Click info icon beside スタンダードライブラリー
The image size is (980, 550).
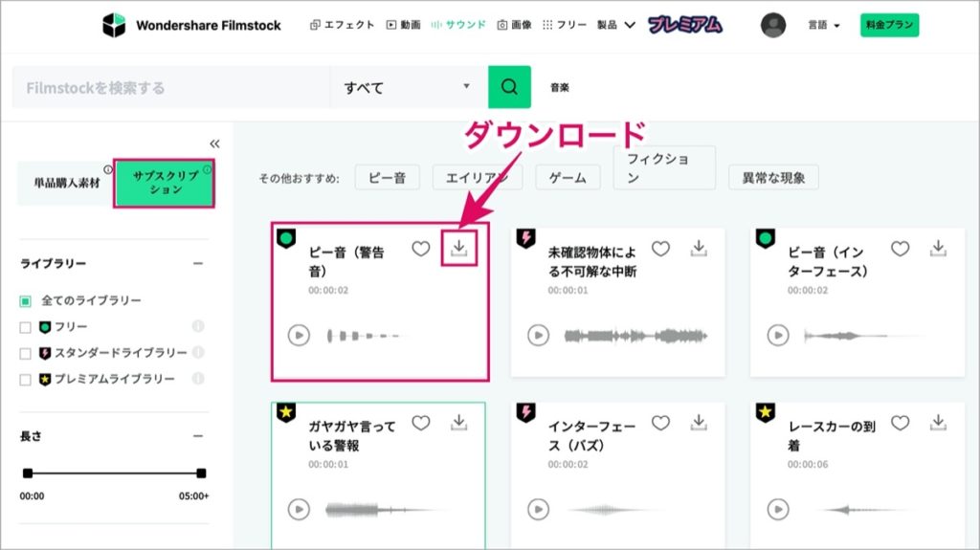click(197, 353)
